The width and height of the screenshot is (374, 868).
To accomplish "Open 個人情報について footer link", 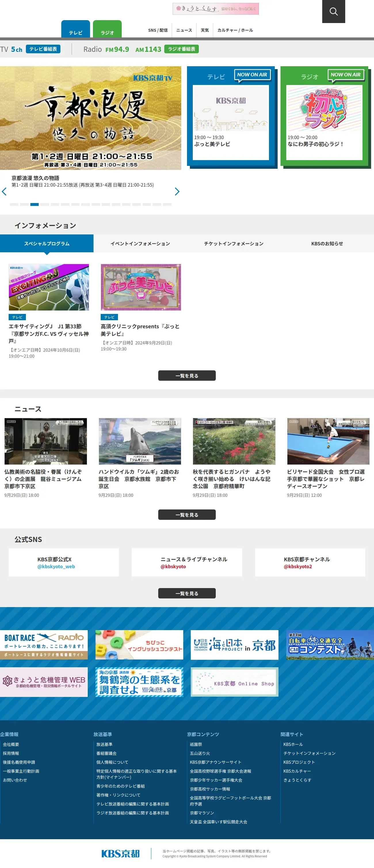I will point(112,762).
